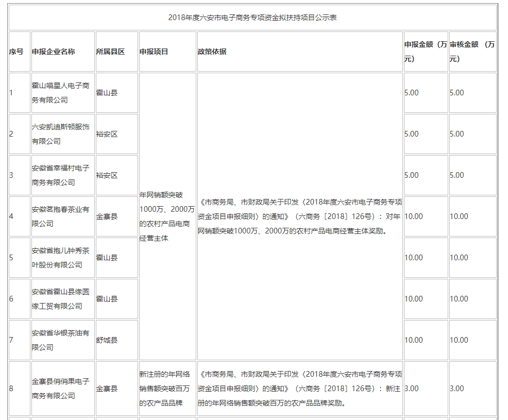Click serial number 3 in 序号 column

click(x=11, y=175)
